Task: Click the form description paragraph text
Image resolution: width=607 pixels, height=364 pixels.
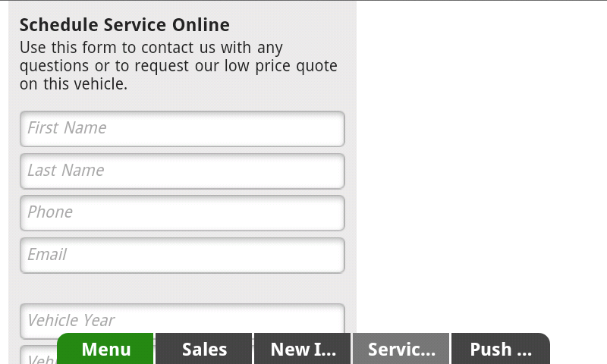Action: 178,66
